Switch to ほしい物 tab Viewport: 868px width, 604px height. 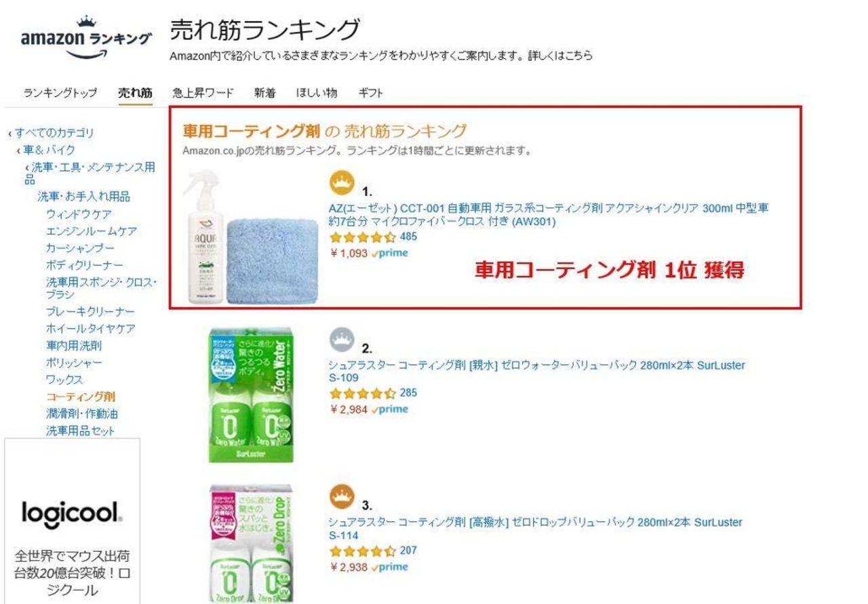[317, 94]
